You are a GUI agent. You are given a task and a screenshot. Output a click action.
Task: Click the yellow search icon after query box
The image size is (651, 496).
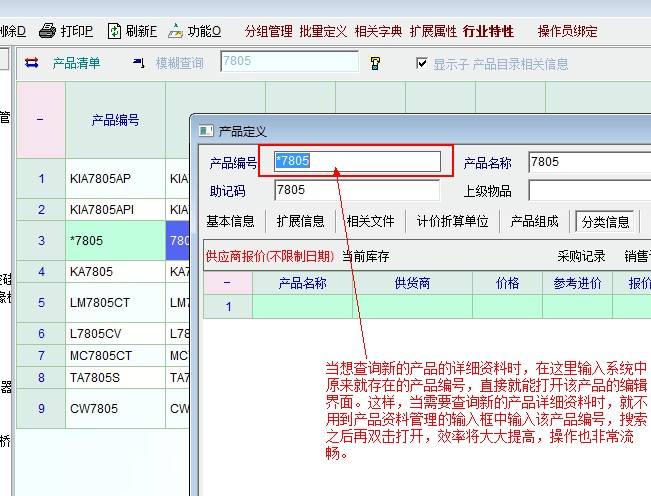point(375,63)
